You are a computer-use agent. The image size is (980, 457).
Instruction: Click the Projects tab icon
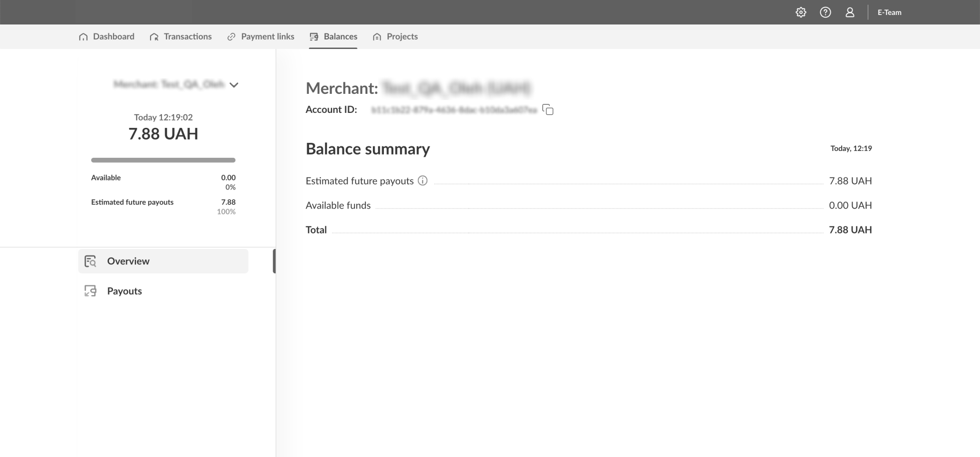pos(377,37)
